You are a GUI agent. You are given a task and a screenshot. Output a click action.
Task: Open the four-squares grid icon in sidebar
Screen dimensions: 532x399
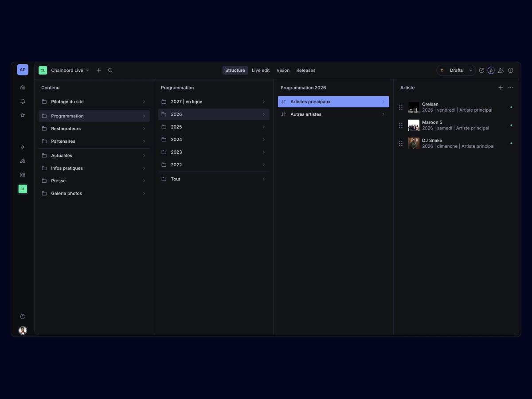[x=23, y=175]
